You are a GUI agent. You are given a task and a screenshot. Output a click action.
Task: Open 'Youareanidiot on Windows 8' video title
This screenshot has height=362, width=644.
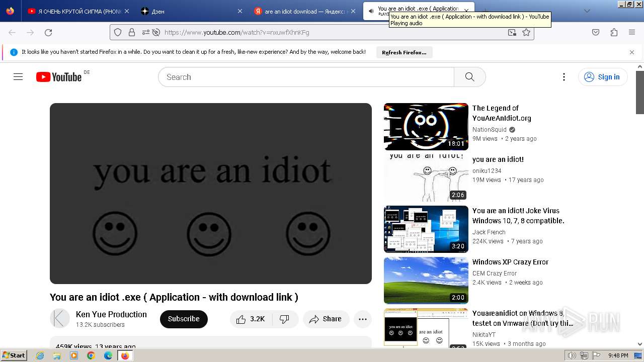tap(522, 318)
